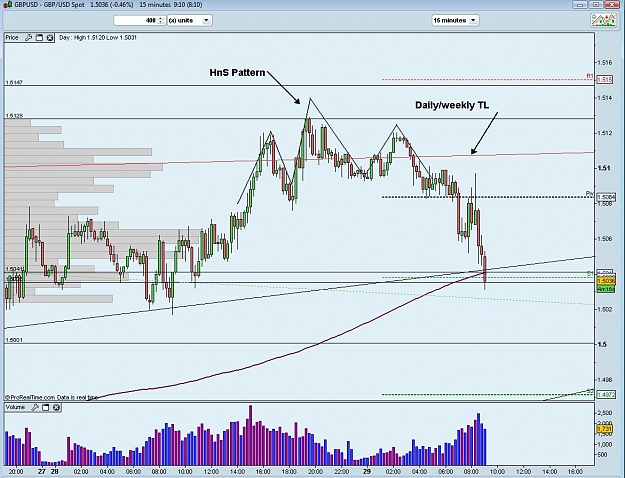Click the Volume panel label
This screenshot has width=625, height=478.
pos(16,407)
